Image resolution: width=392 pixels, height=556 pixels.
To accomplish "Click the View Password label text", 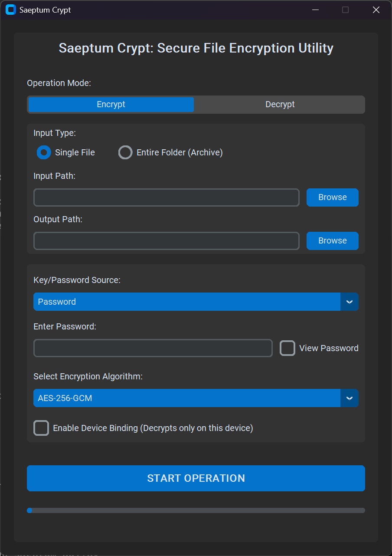I will (x=328, y=348).
